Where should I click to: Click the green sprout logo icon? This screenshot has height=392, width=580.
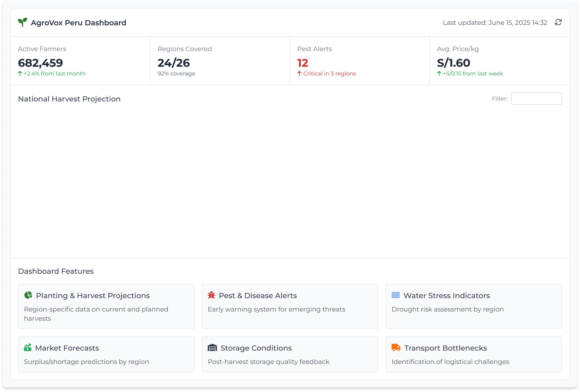pyautogui.click(x=23, y=23)
